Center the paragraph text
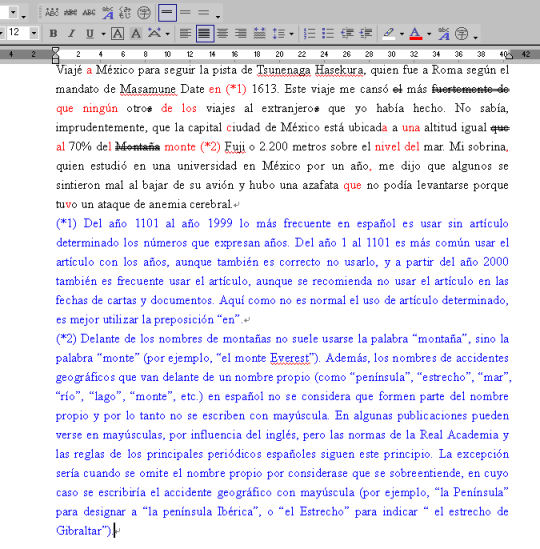Viewport: 540px width, 549px height. coord(223,34)
